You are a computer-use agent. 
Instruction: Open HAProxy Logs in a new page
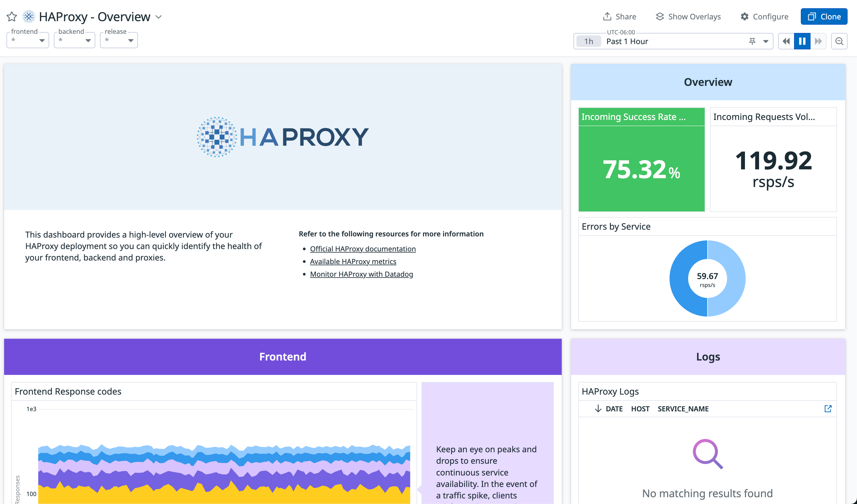tap(828, 409)
